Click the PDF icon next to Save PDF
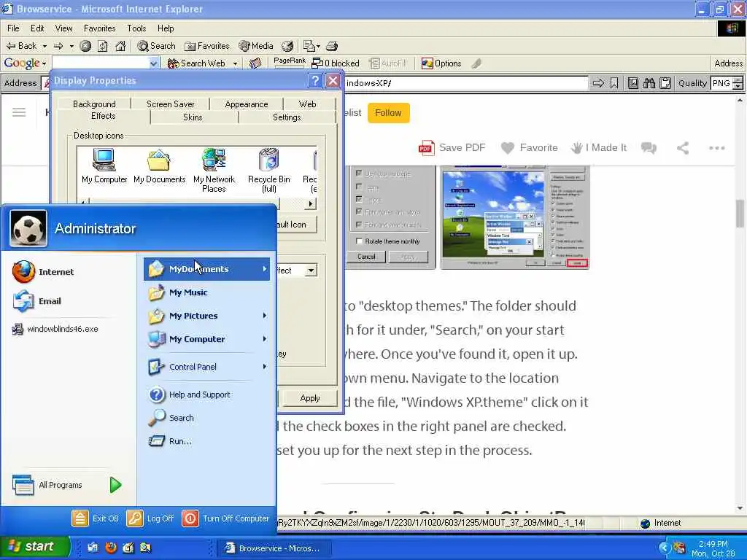747x560 pixels. tap(426, 148)
